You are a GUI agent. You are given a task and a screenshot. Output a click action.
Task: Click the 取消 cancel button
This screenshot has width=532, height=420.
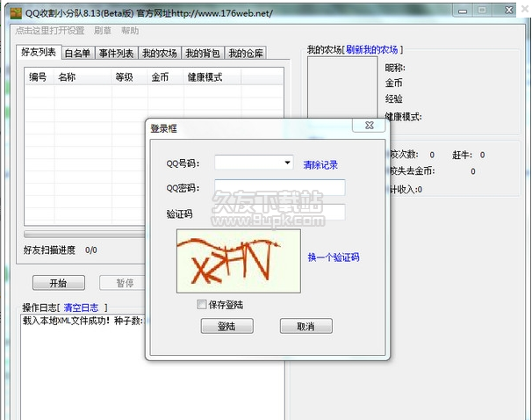pyautogui.click(x=306, y=326)
